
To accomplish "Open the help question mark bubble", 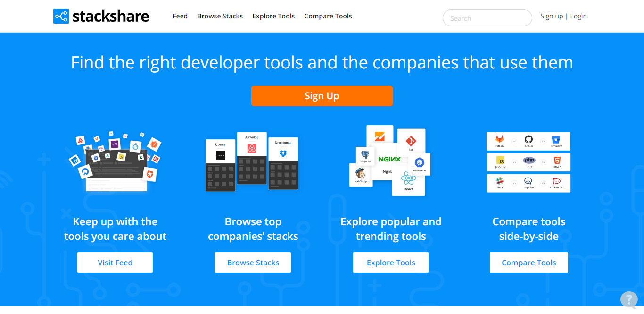I will pyautogui.click(x=629, y=300).
